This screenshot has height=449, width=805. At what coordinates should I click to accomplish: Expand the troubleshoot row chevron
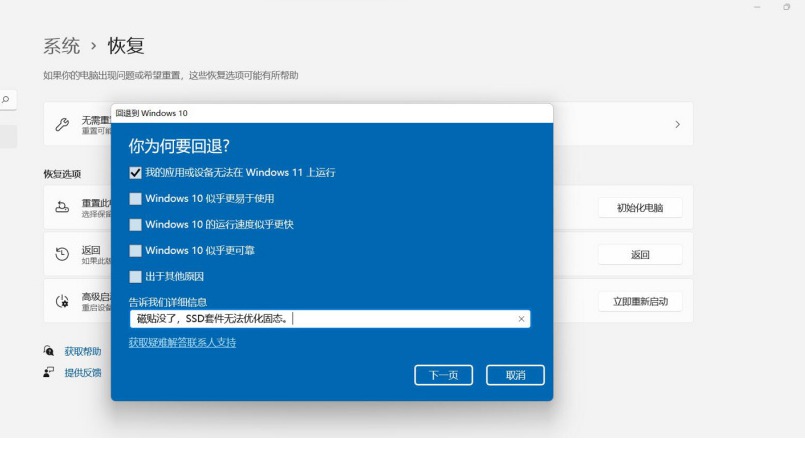(x=678, y=124)
